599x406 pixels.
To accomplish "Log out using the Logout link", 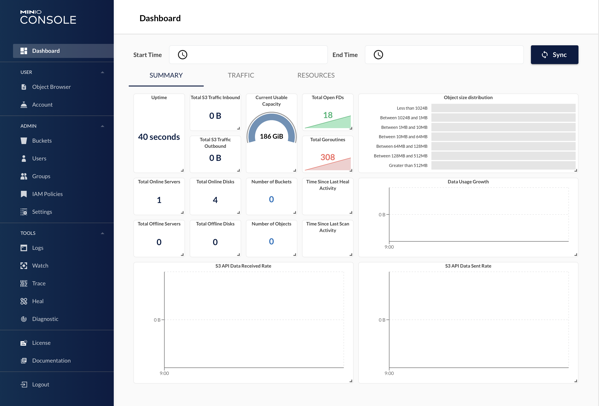I will click(40, 385).
